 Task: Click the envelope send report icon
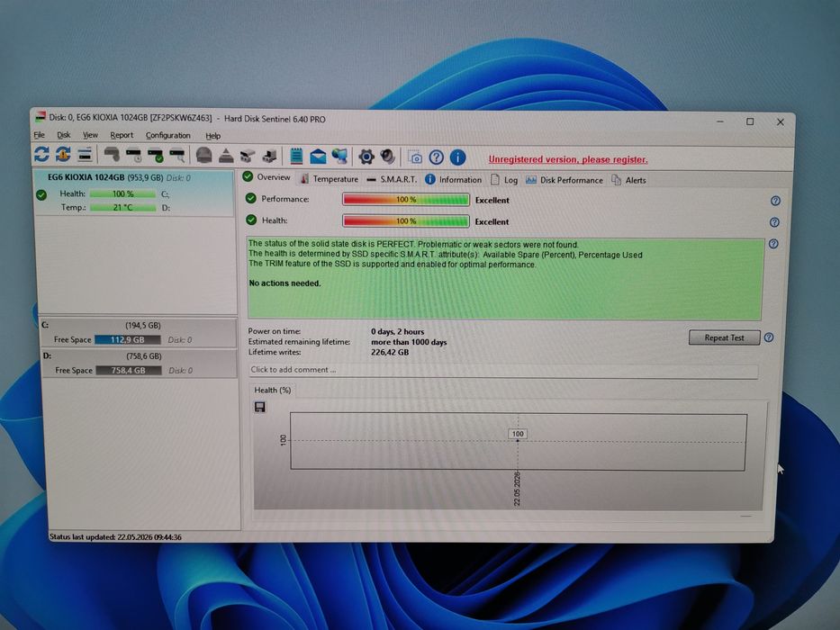[x=318, y=157]
